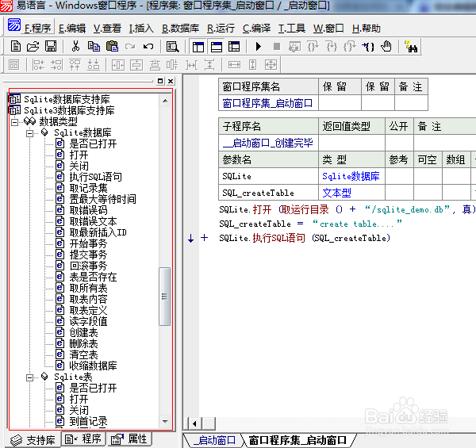Open the B.数据库 menu
The height and width of the screenshot is (448, 476).
point(180,29)
